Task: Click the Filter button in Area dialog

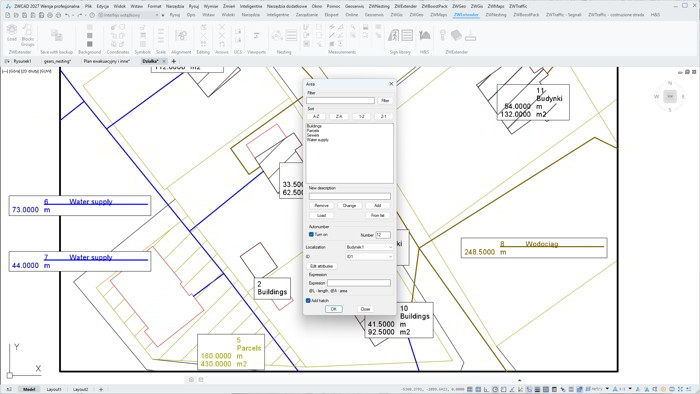Action: click(385, 101)
